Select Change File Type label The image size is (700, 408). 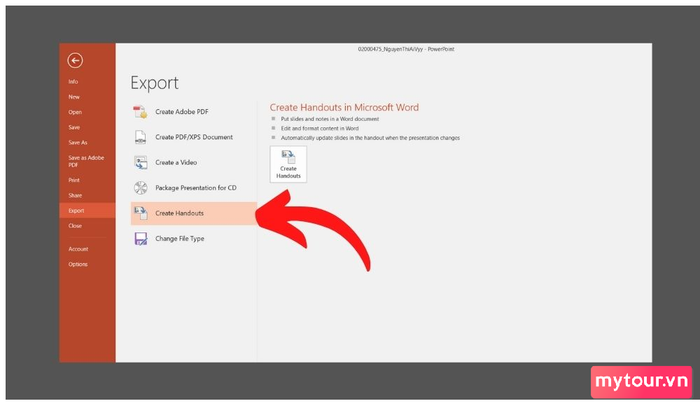[179, 238]
